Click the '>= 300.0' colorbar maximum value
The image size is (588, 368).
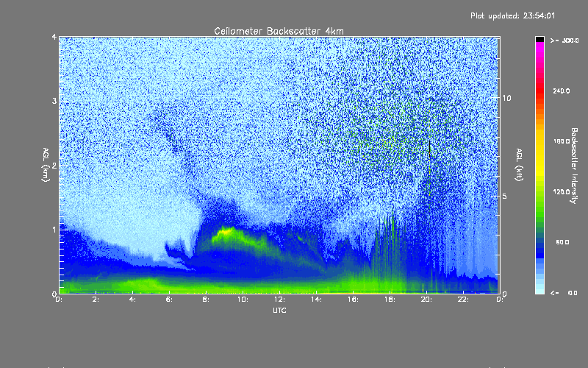pyautogui.click(x=564, y=40)
